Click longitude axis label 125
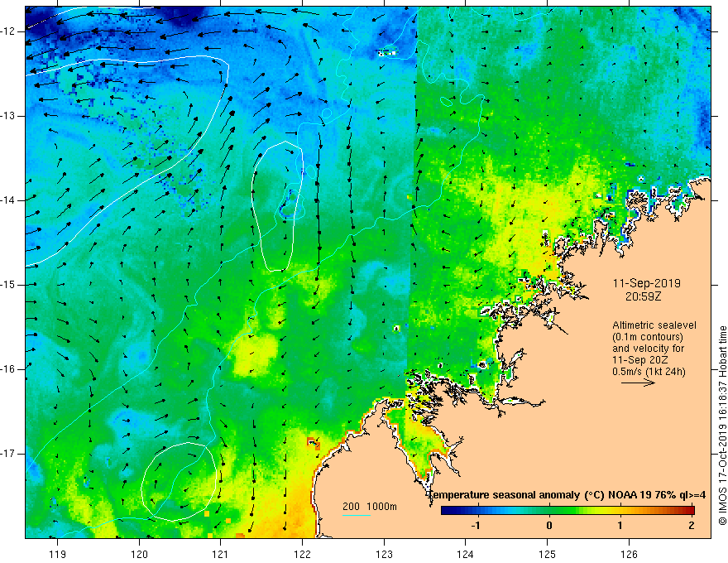728x563 pixels. [548, 554]
